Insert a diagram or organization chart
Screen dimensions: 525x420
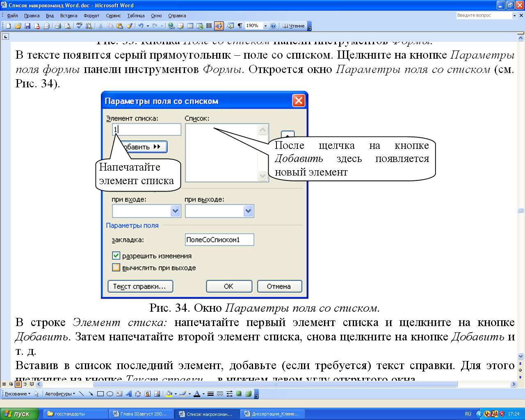coord(138,394)
